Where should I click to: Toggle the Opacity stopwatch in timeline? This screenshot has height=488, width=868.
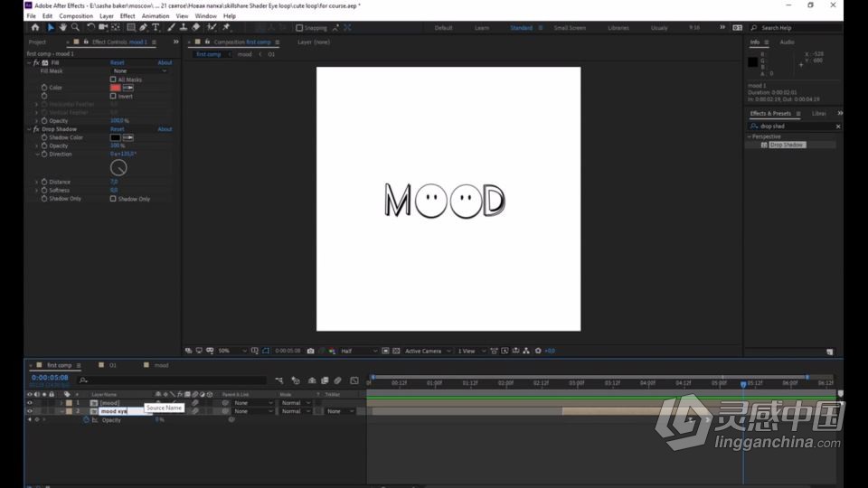click(x=86, y=420)
